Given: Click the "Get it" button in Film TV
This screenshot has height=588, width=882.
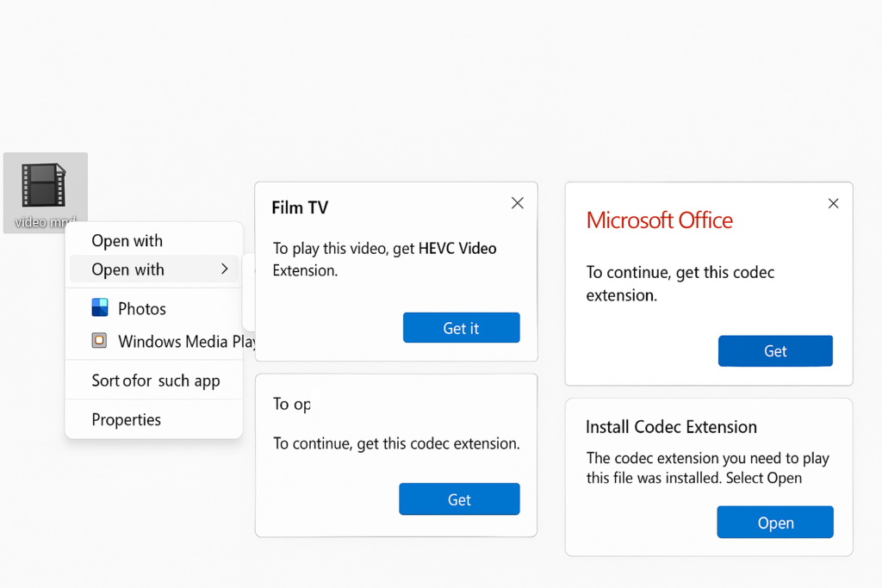Looking at the screenshot, I should (x=462, y=328).
